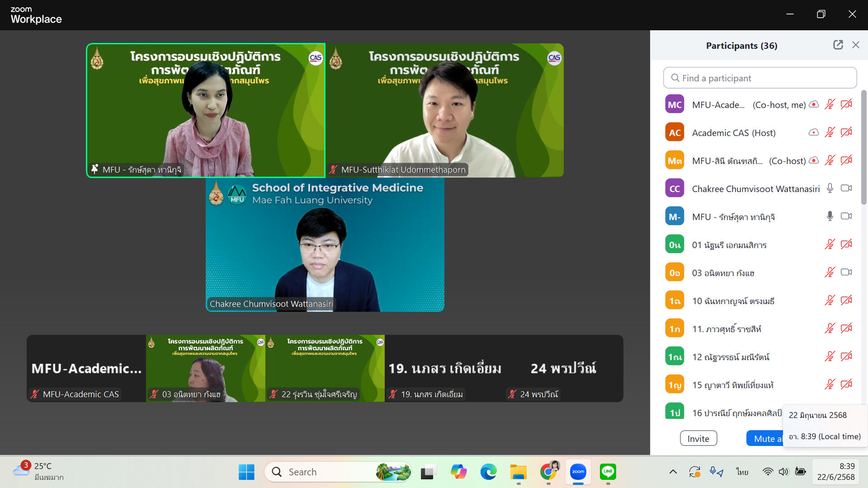The height and width of the screenshot is (488, 868).
Task: Click pin icon on รักษ์สุดา video label
Action: point(94,169)
